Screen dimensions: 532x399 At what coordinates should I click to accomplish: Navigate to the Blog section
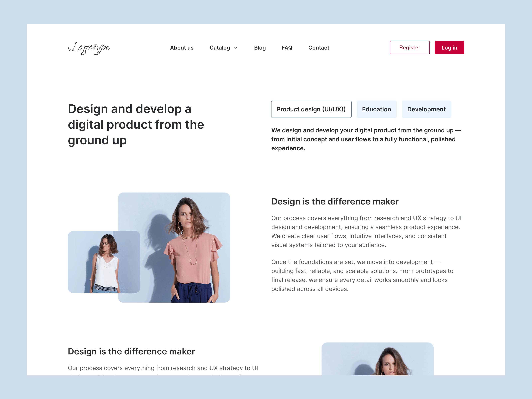260,48
